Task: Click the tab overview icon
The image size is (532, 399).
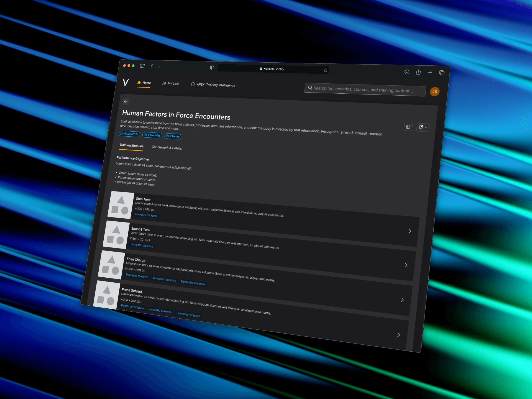Action: [442, 73]
